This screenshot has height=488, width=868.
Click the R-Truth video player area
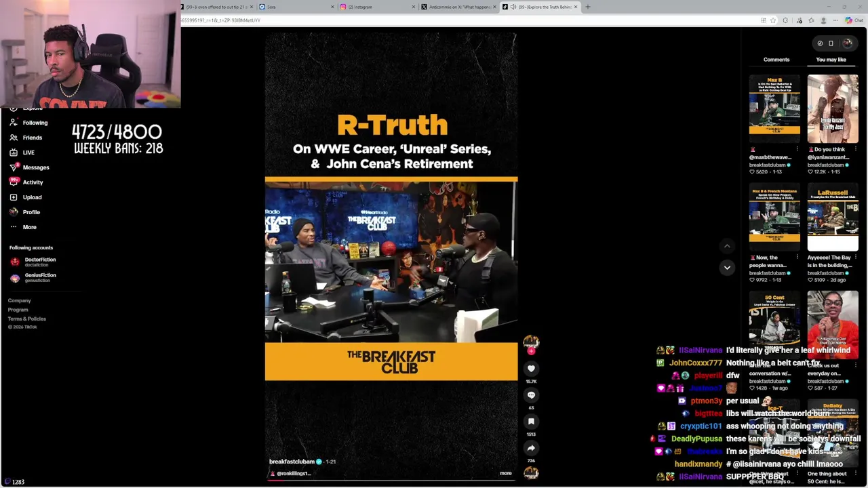click(x=391, y=256)
